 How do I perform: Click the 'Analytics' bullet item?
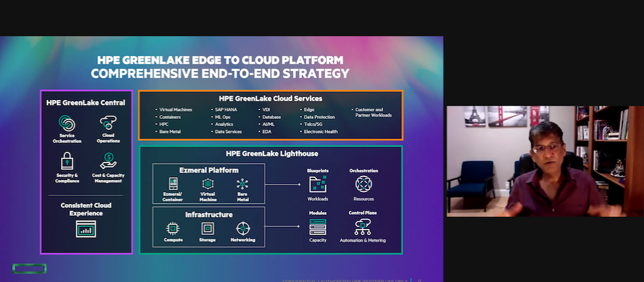pyautogui.click(x=224, y=124)
